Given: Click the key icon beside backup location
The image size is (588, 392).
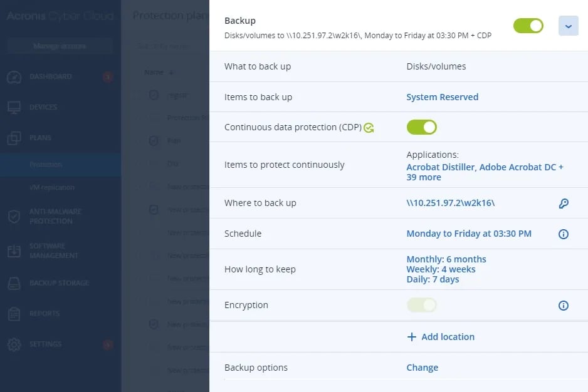Looking at the screenshot, I should pyautogui.click(x=563, y=204).
